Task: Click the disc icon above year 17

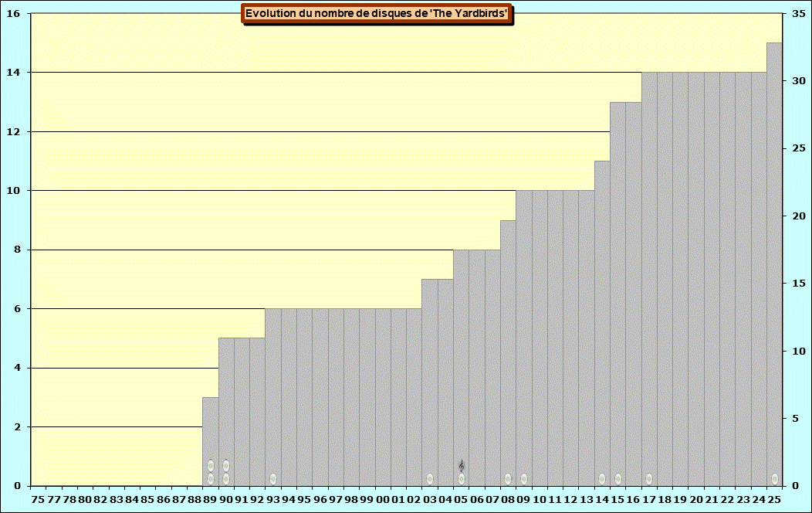Action: point(649,479)
